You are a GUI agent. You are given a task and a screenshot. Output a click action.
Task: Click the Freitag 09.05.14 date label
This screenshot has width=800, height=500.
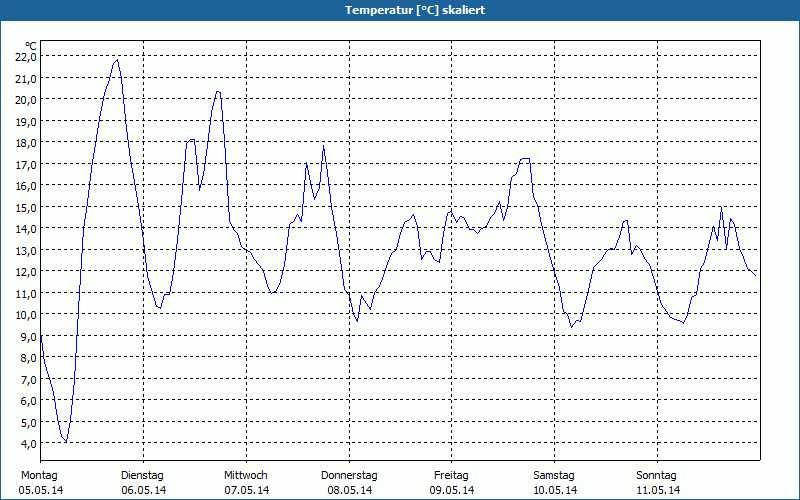coord(452,483)
